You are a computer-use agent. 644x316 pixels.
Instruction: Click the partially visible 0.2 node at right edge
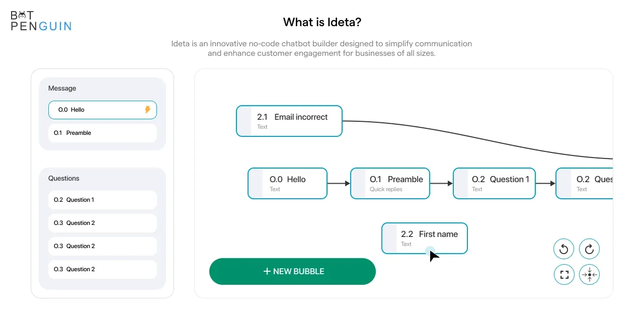(584, 183)
